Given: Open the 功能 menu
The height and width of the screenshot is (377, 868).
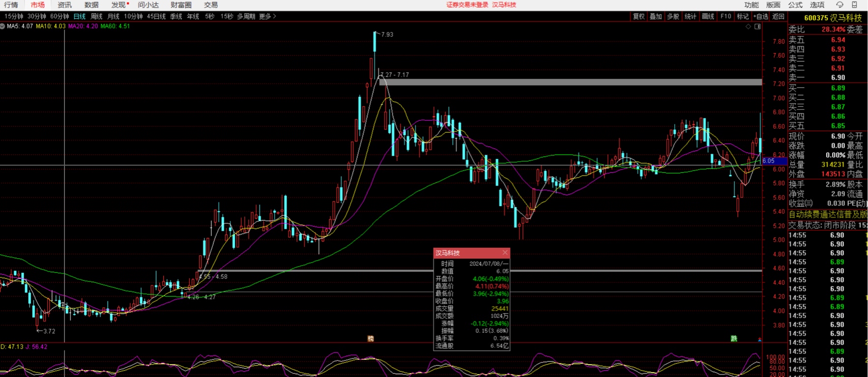Looking at the screenshot, I should pos(751,5).
